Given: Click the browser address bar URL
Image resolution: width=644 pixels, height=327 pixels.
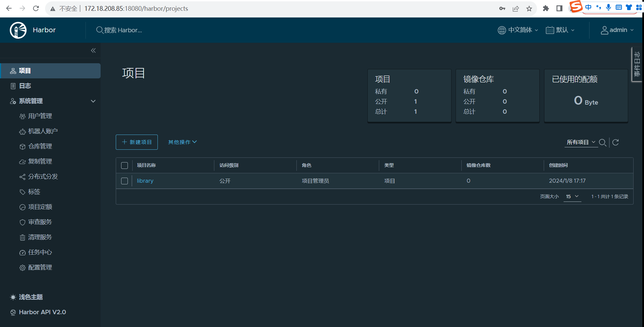Looking at the screenshot, I should tap(136, 8).
